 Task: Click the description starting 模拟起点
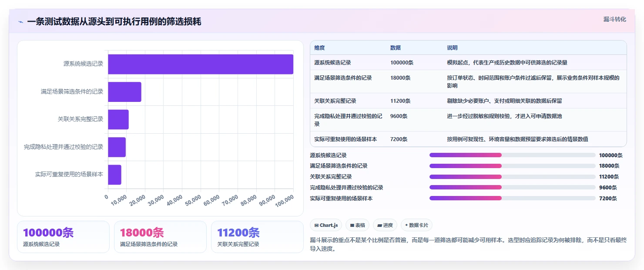coord(507,63)
